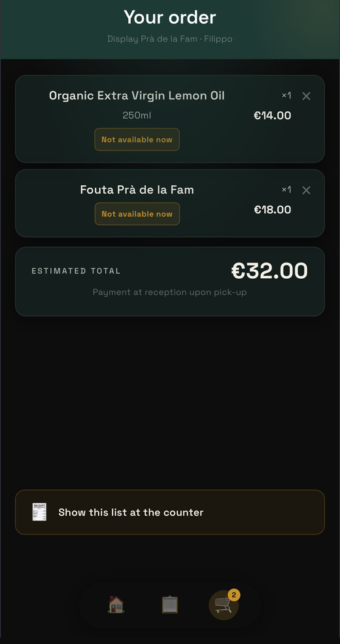Select "Show this list at the counter"
This screenshot has height=644, width=340.
tap(170, 512)
